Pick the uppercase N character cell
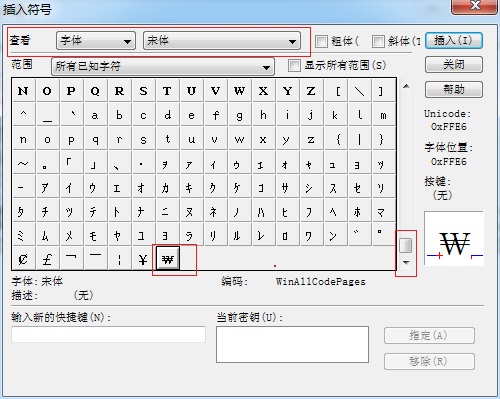Viewport: 500px width, 399px height. (x=23, y=91)
